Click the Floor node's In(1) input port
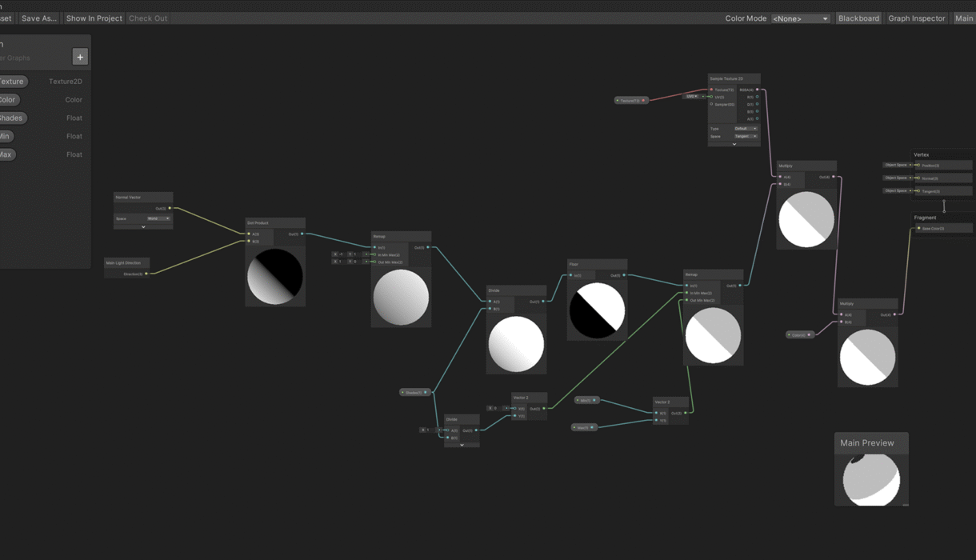976x560 pixels. pos(570,275)
